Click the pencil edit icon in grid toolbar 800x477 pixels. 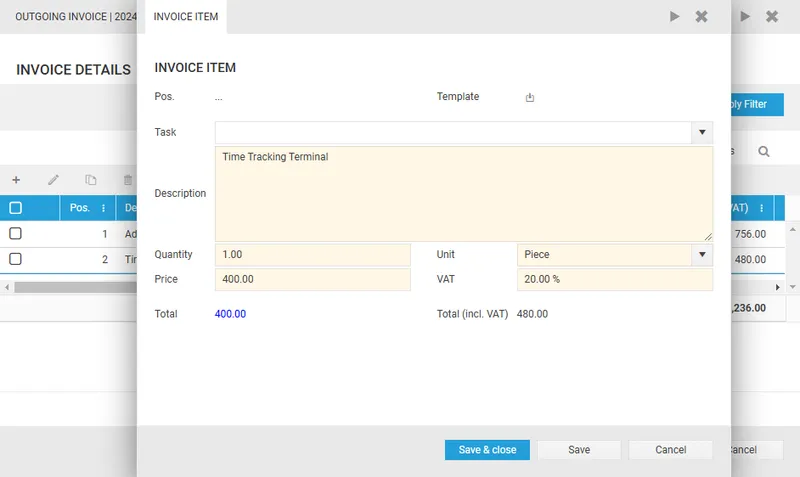(54, 180)
